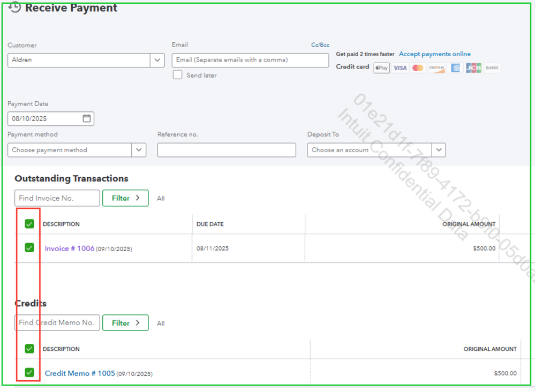Open the Invoice # 1006 link

[x=69, y=248]
